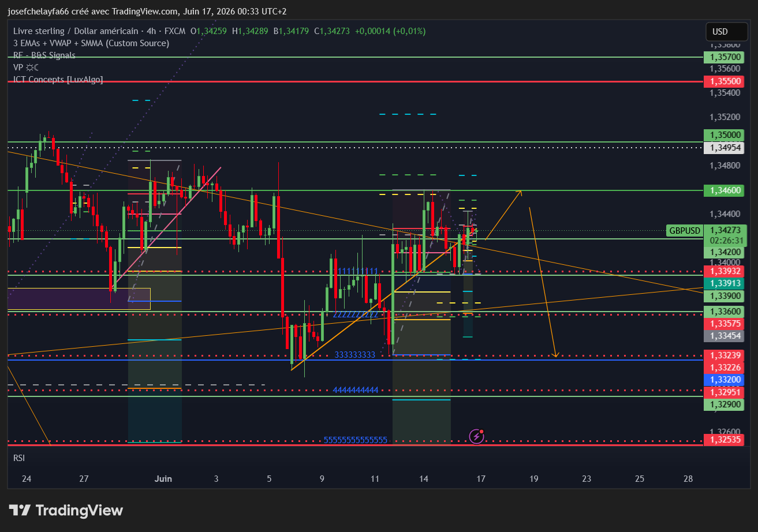The width and height of the screenshot is (758, 532).
Task: Click the date label 19 on time axis
Action: 534,478
